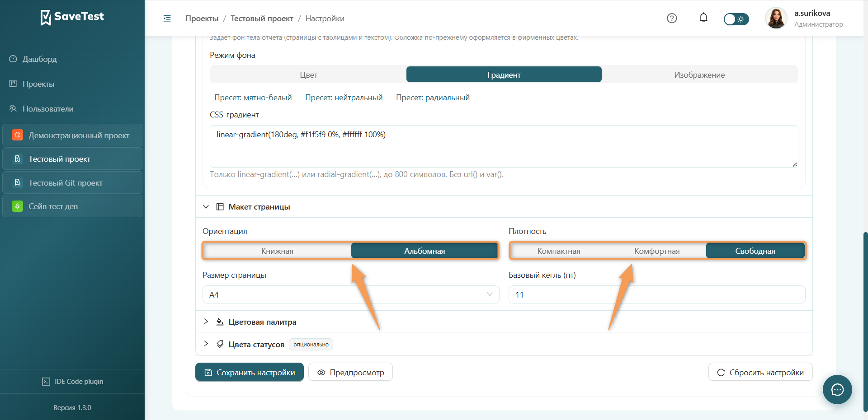Open the Размер страницы A4 dropdown
This screenshot has width=868, height=420.
[351, 294]
